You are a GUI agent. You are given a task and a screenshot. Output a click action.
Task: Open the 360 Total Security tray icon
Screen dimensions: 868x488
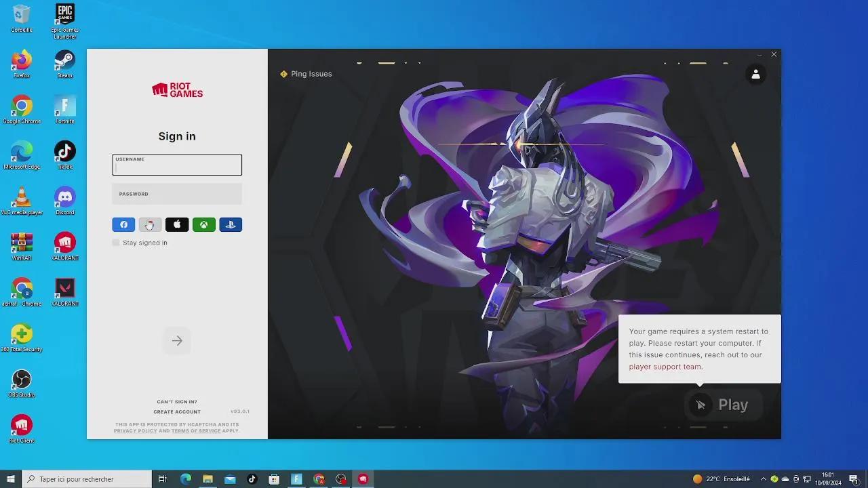(774, 479)
